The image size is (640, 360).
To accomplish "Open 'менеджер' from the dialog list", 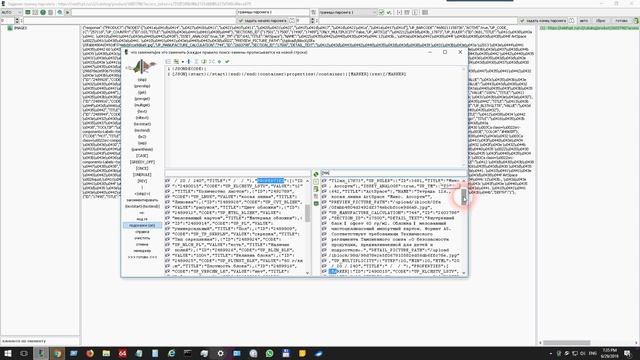I will coord(142,251).
